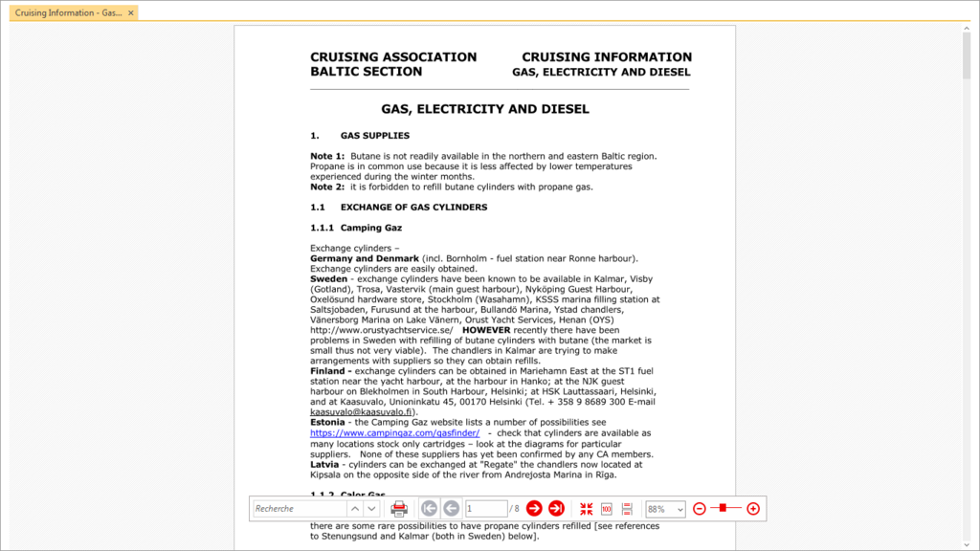The width and height of the screenshot is (980, 551).
Task: Click the zoom slider handle
Action: (x=723, y=508)
